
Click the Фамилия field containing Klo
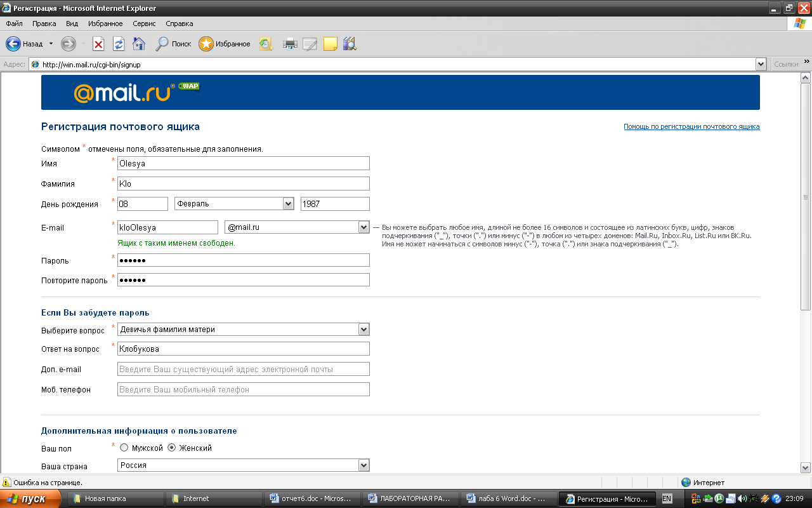coord(244,184)
